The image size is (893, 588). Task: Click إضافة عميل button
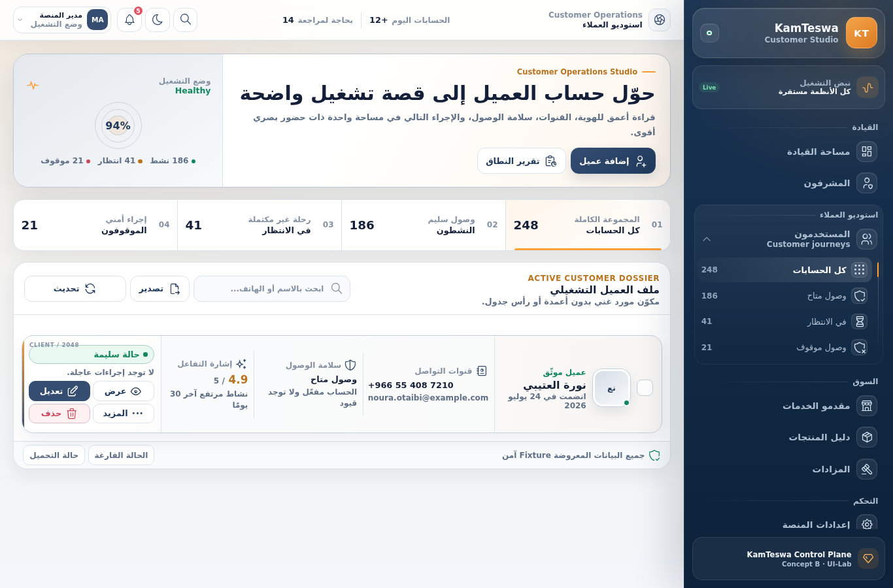613,161
